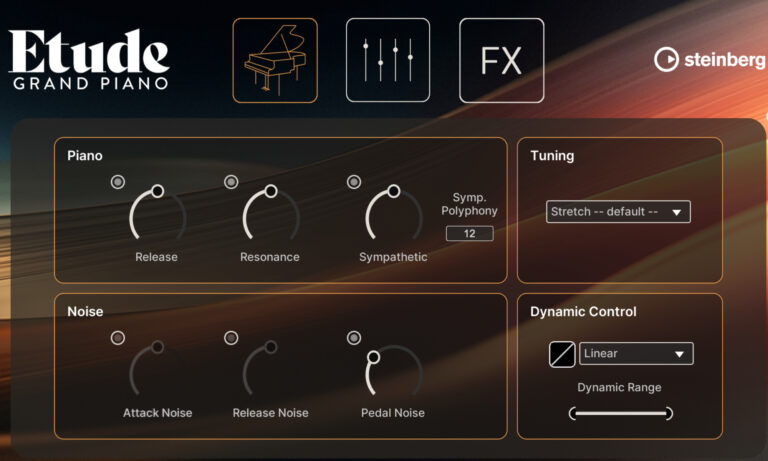The image size is (768, 461).
Task: Open the FX page
Action: (502, 61)
